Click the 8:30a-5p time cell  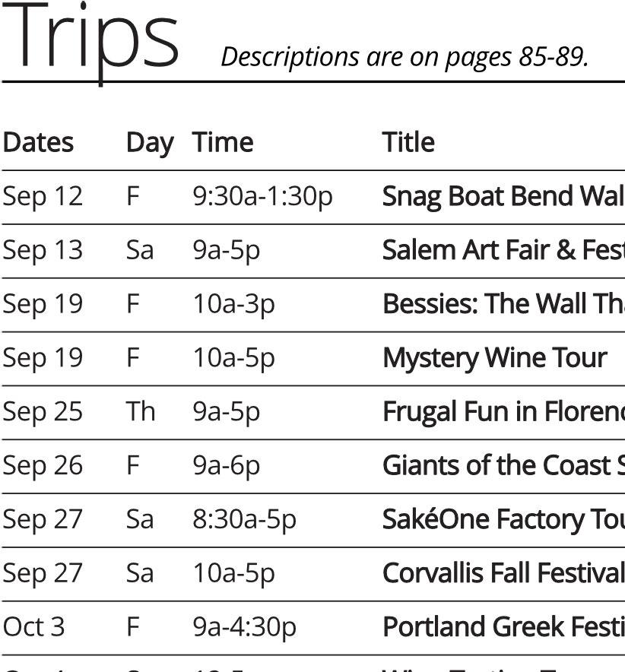244,520
